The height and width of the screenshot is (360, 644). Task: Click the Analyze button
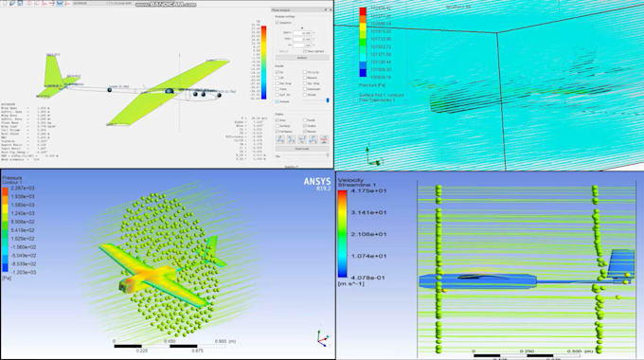coord(302,58)
